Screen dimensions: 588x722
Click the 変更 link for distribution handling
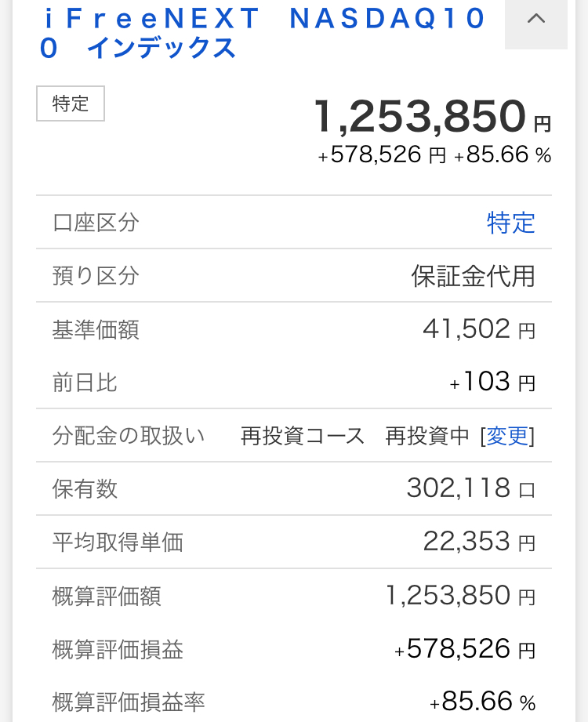click(508, 436)
